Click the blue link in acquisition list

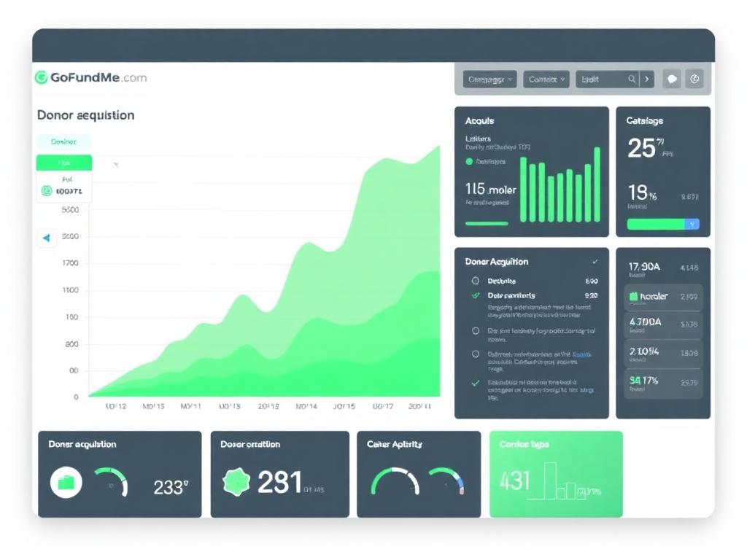click(581, 354)
